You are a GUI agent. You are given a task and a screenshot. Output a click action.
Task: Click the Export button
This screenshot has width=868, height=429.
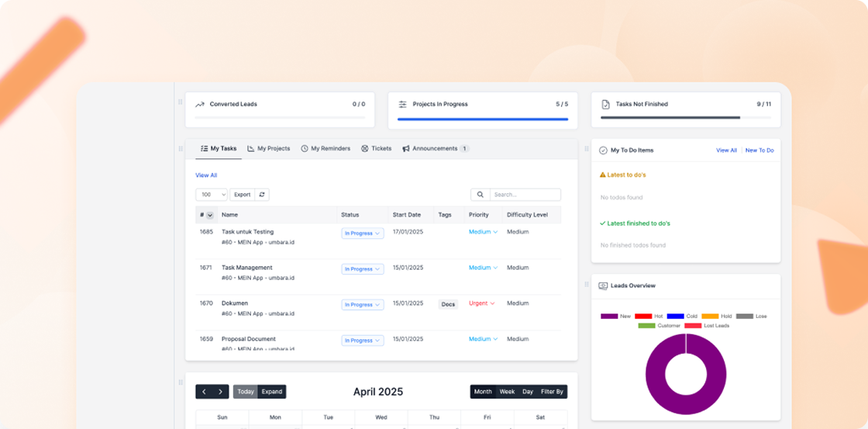(243, 195)
